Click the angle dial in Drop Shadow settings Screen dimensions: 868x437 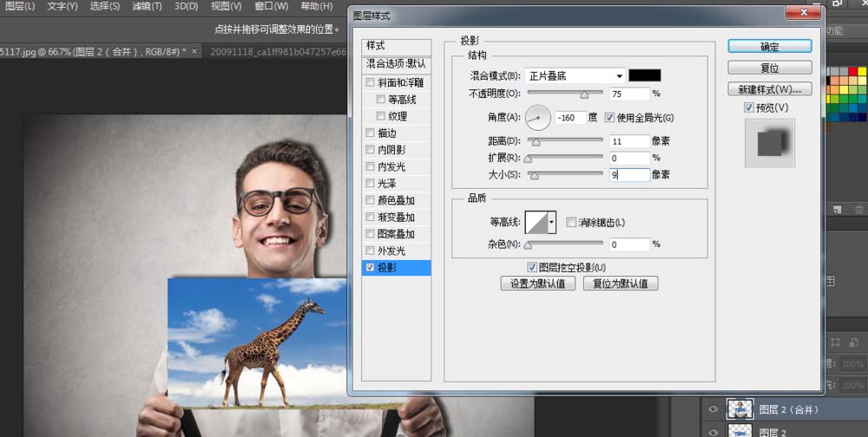point(537,117)
